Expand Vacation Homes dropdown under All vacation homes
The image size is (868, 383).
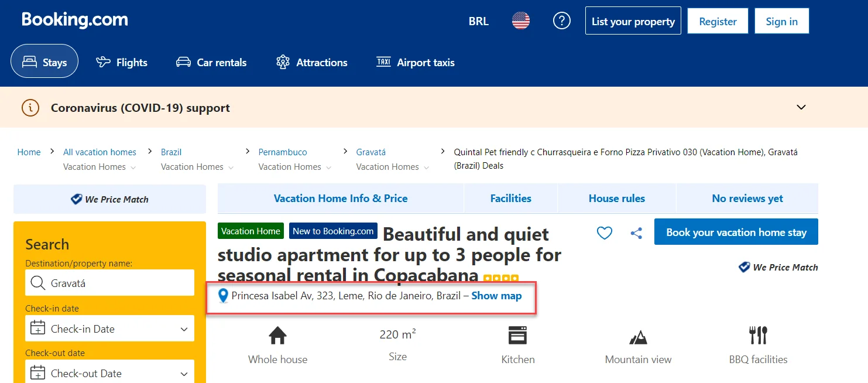(x=100, y=167)
